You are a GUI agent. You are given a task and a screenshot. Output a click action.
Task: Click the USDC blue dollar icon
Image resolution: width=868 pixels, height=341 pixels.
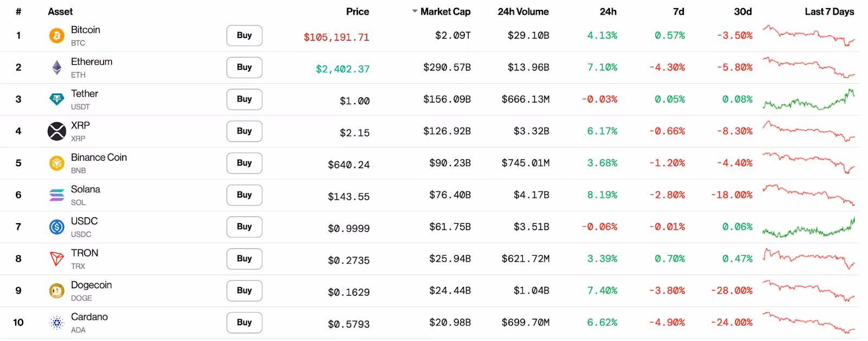[x=56, y=227]
